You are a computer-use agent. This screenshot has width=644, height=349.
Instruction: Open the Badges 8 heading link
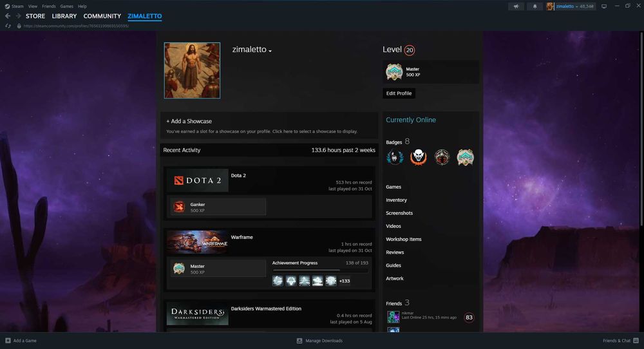tap(397, 142)
